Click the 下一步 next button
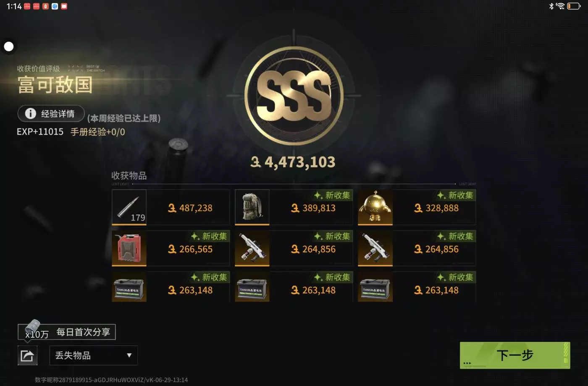The image size is (588, 386). (x=515, y=355)
